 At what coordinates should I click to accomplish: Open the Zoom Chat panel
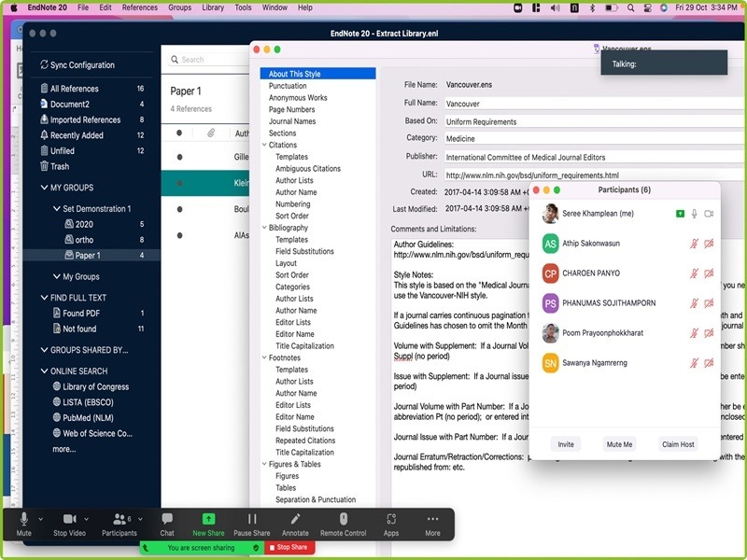coord(167,520)
